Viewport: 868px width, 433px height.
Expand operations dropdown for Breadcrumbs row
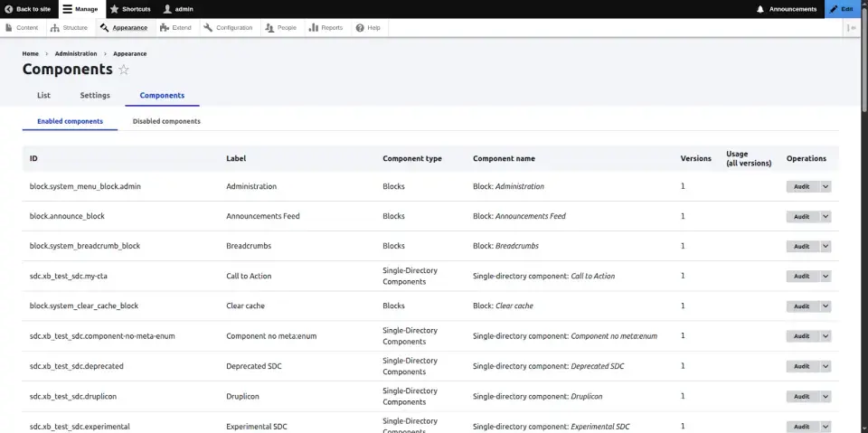point(826,247)
